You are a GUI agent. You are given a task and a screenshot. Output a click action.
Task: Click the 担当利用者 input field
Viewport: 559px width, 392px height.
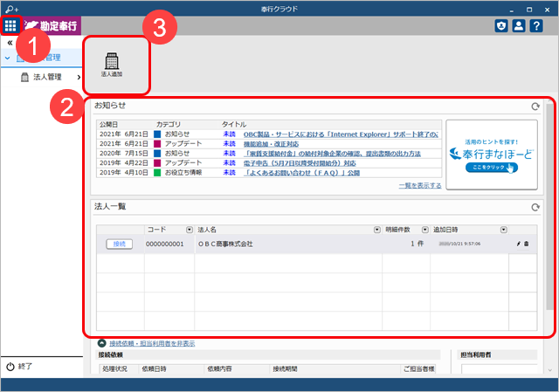499,368
